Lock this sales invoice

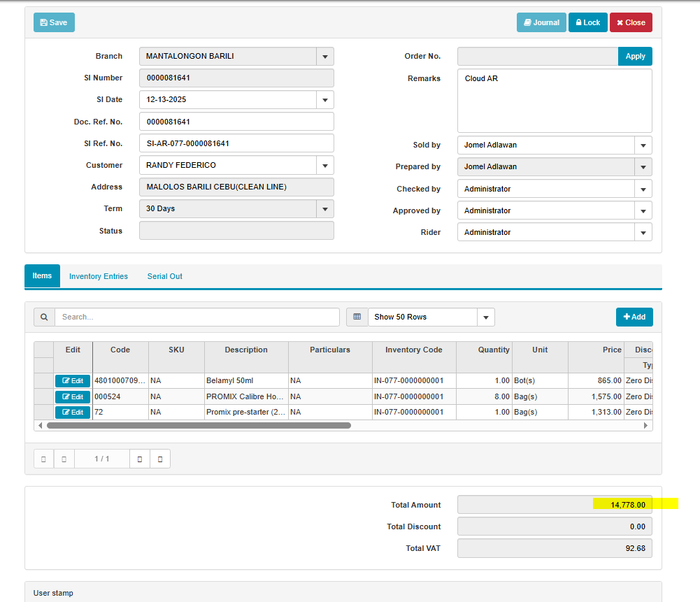[x=587, y=22]
